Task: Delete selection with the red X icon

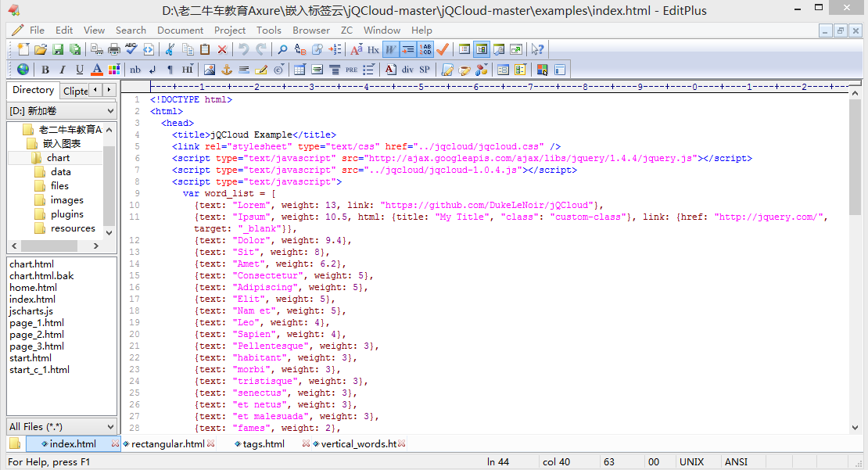Action: 222,49
